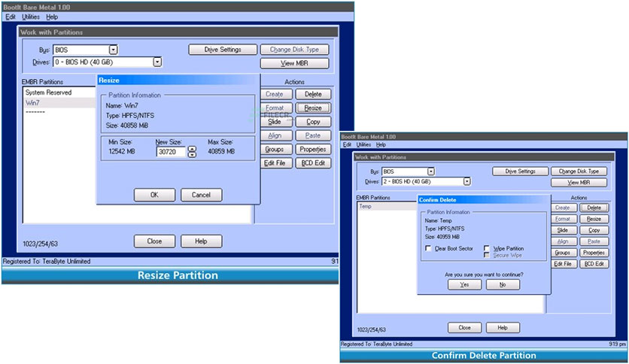Click Yes in Confirm Delete dialog
629x364 pixels.
(464, 284)
